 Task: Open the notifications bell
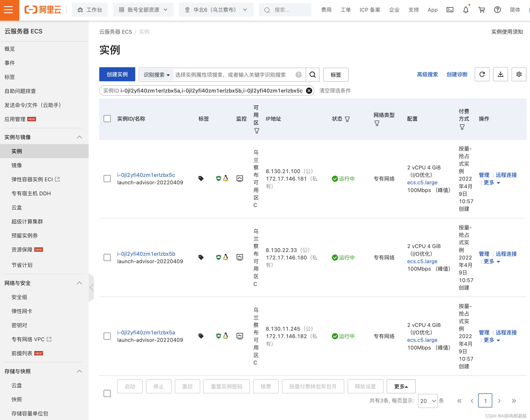466,10
